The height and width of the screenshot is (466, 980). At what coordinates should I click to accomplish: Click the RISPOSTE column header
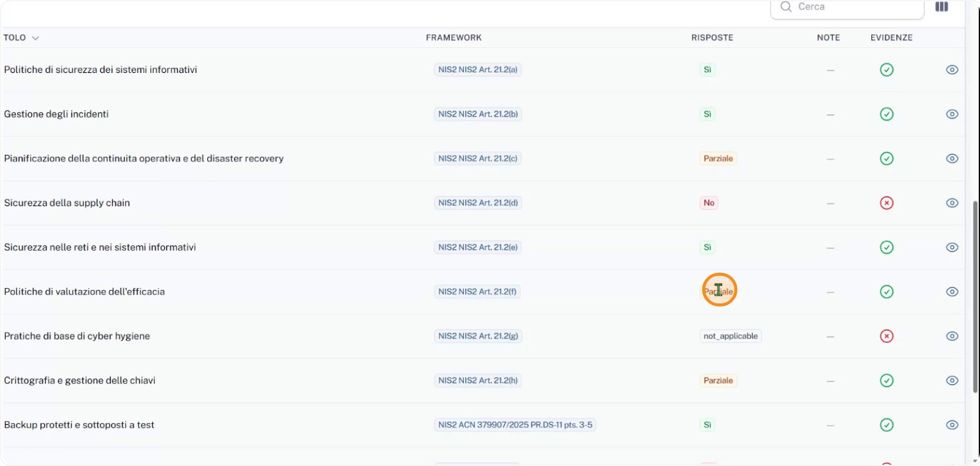(x=712, y=38)
